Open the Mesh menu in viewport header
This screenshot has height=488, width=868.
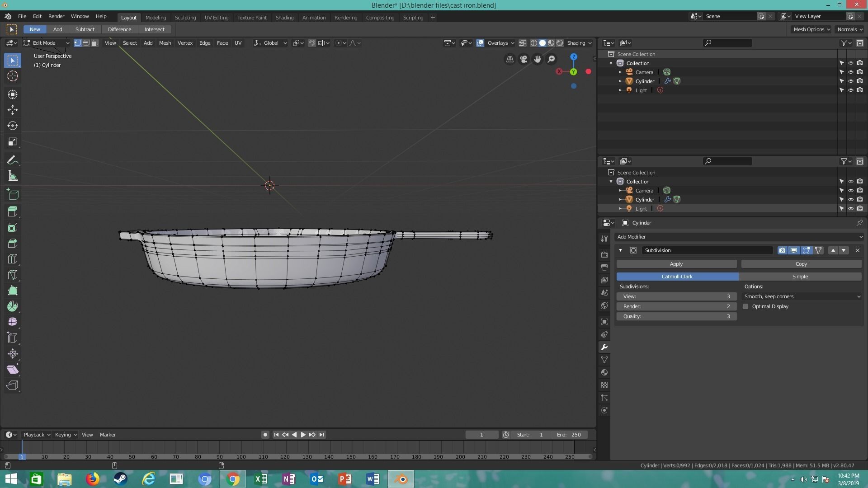165,43
